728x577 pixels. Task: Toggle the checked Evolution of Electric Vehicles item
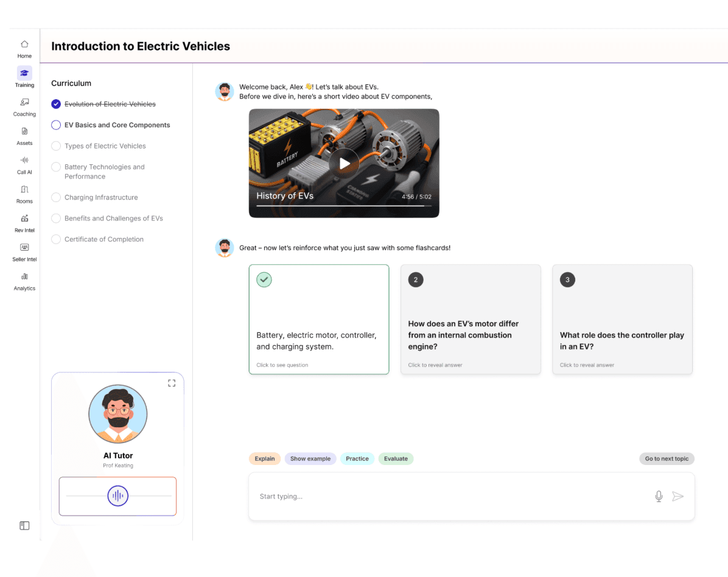pos(56,104)
